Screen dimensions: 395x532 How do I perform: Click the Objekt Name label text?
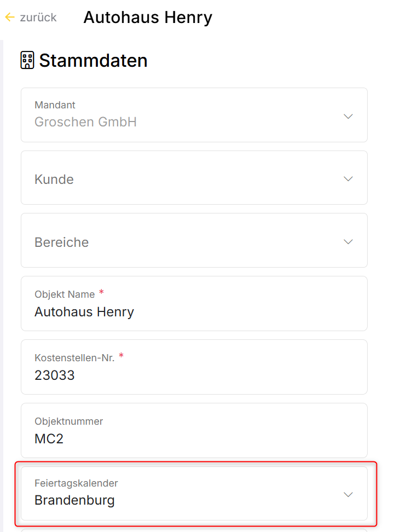[65, 294]
